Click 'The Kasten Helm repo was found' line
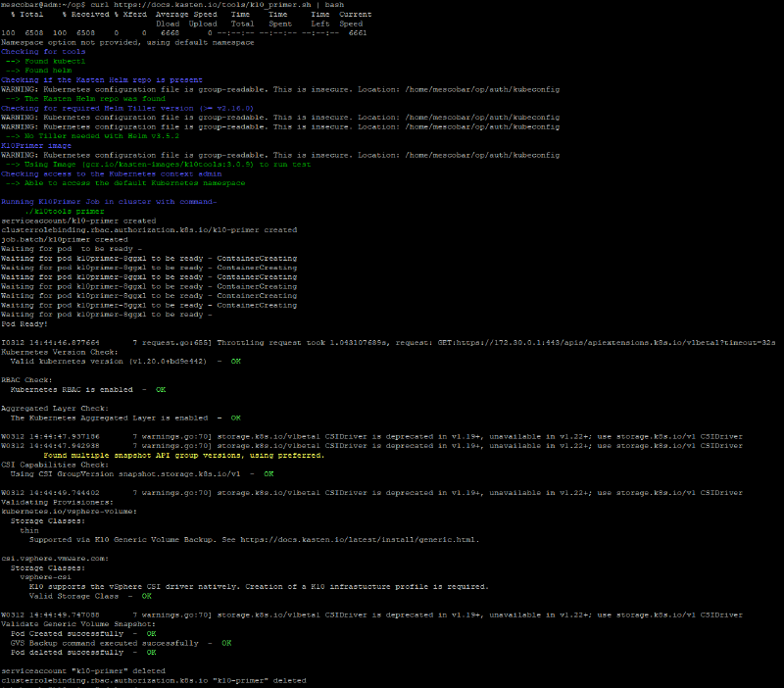Screen dimensions: 784x688 tap(85, 99)
